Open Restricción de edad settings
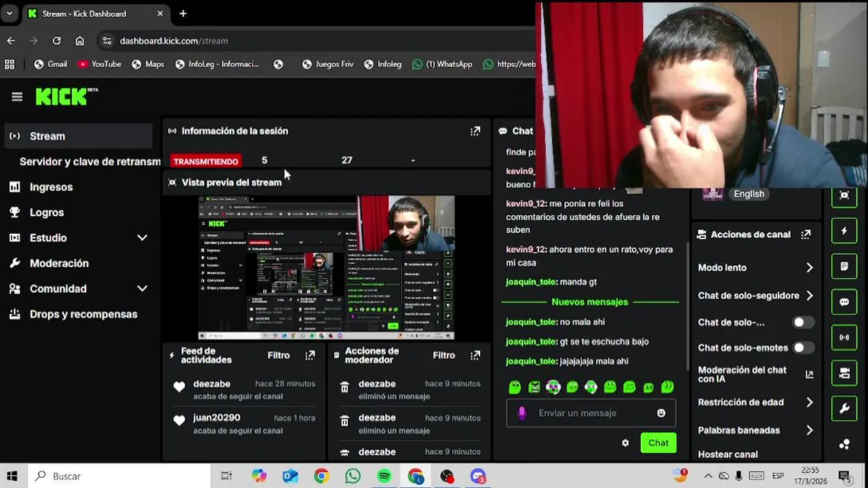The height and width of the screenshot is (488, 868). click(x=755, y=402)
